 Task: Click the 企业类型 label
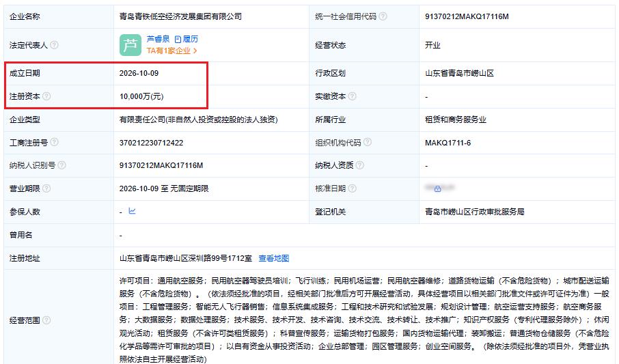click(x=25, y=120)
